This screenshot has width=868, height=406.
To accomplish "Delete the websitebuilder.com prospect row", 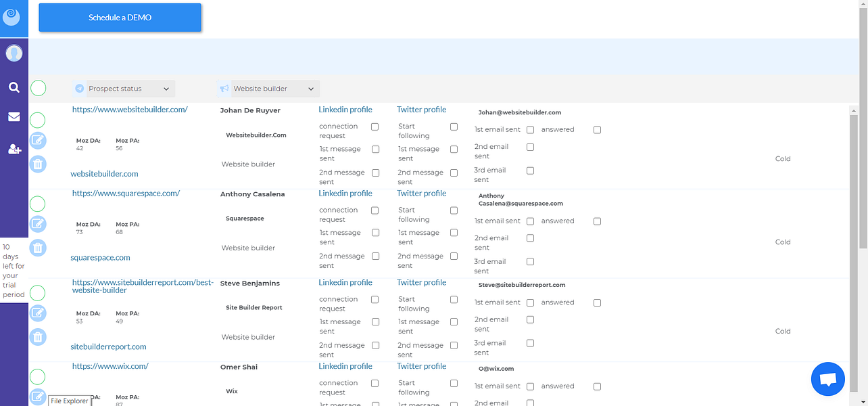I will [x=38, y=164].
